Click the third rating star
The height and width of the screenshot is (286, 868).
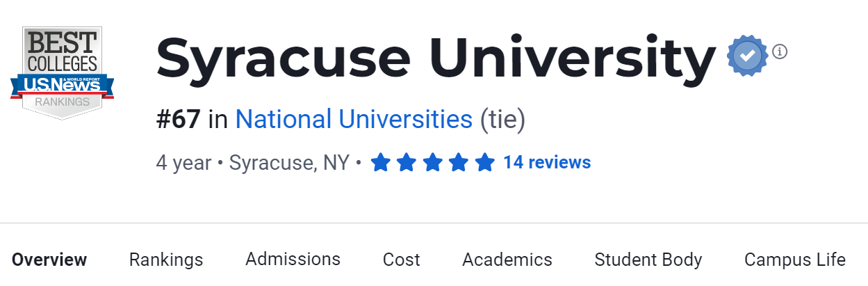[x=432, y=163]
